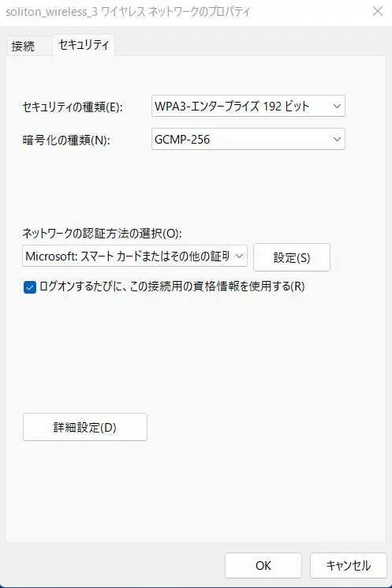This screenshot has width=392, height=588.
Task: Open authentication settings with 設定(S)
Action: click(x=292, y=257)
